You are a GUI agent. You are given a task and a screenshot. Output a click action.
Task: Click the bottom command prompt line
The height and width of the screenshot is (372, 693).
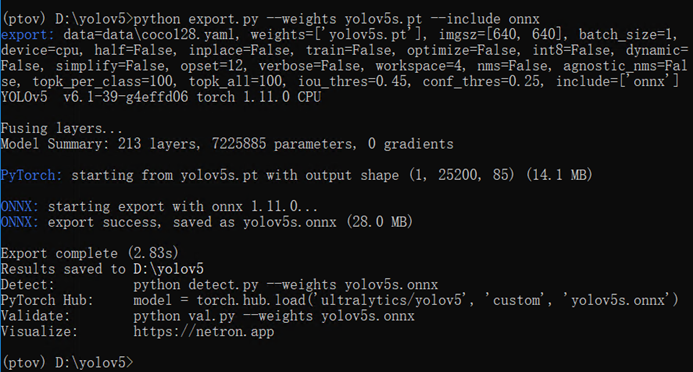coord(67,362)
